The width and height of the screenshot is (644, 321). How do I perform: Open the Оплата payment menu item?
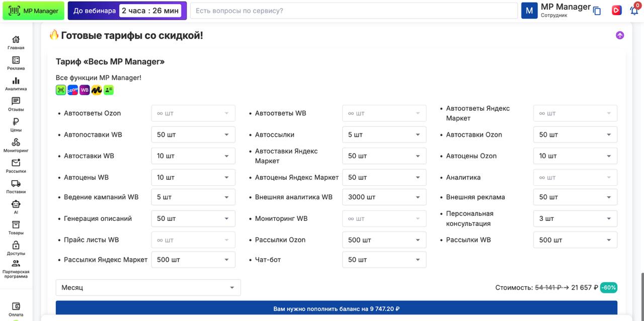click(x=16, y=309)
